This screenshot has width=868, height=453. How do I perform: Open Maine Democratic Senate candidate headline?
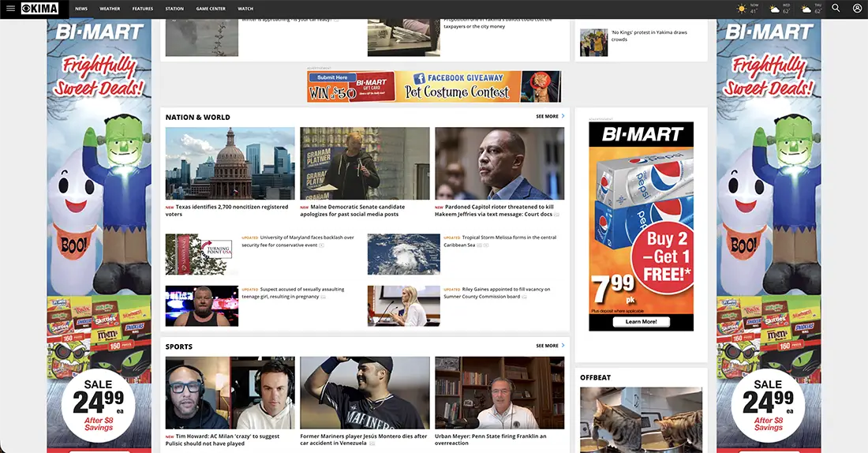pyautogui.click(x=353, y=211)
